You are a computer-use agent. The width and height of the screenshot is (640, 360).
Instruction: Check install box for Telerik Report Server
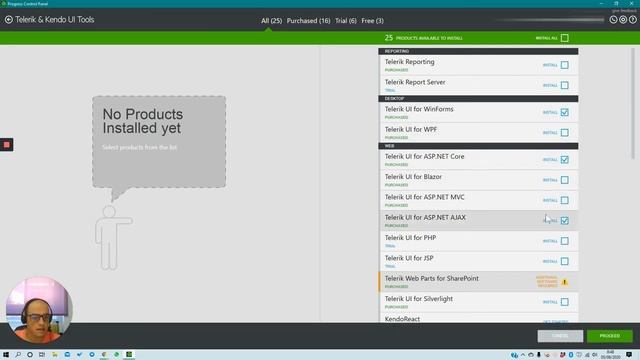click(564, 85)
